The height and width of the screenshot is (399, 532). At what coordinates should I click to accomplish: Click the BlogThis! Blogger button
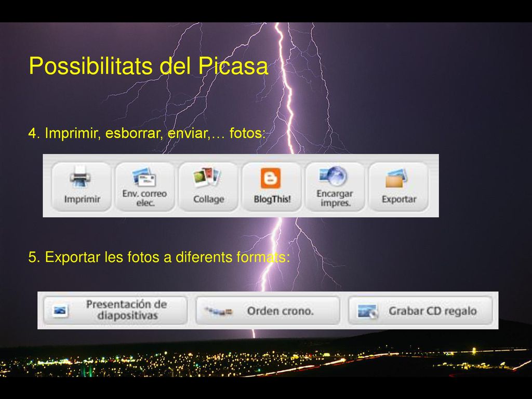[x=272, y=187]
